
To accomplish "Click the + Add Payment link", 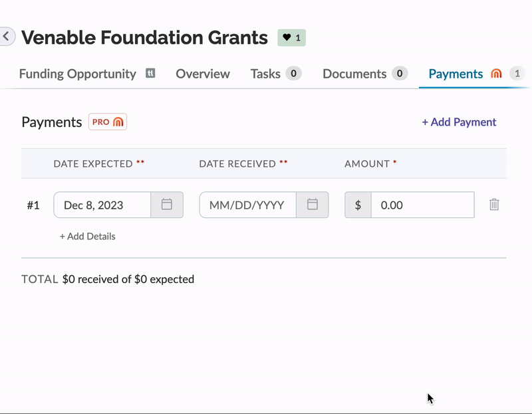I will click(x=459, y=122).
